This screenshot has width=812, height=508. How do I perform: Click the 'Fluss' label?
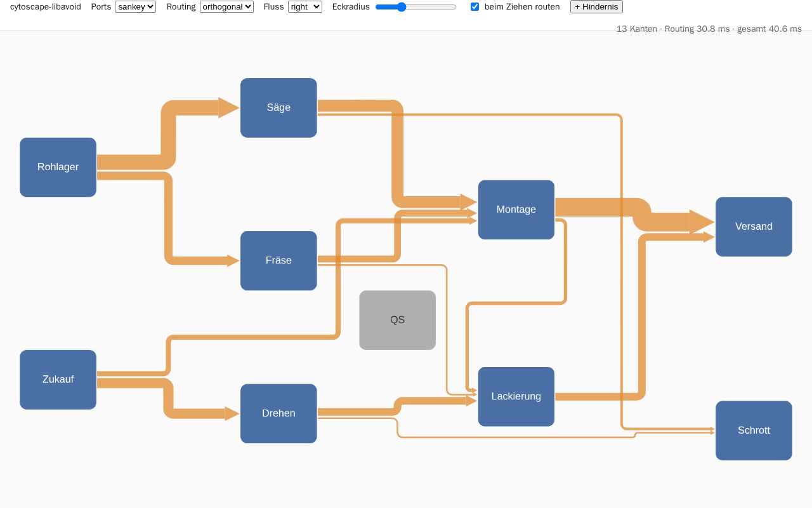tap(273, 7)
